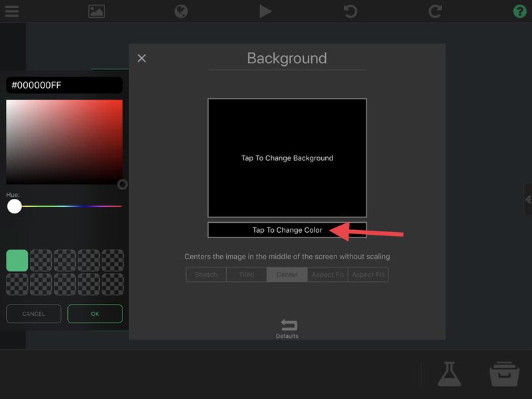
Task: Select the Center scaling option
Action: [287, 275]
